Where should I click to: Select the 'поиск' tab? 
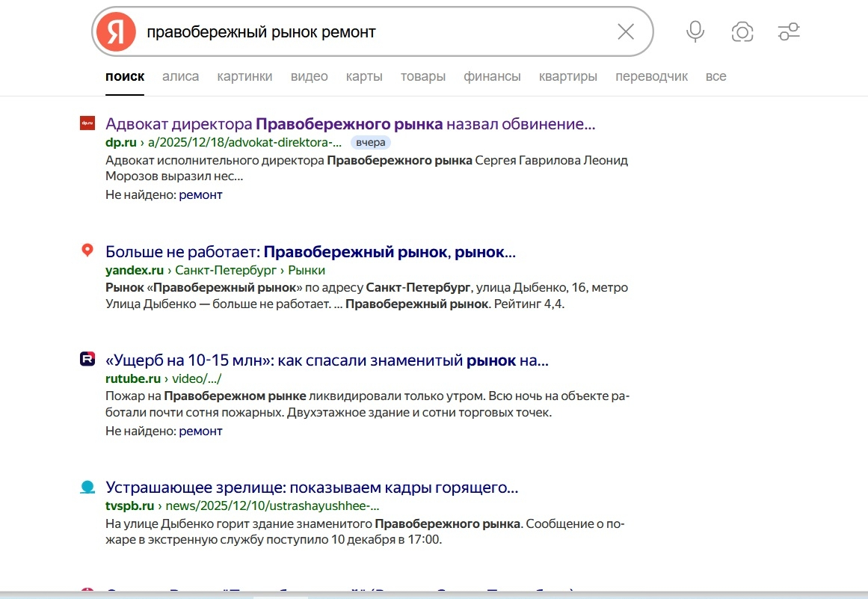pyautogui.click(x=125, y=76)
